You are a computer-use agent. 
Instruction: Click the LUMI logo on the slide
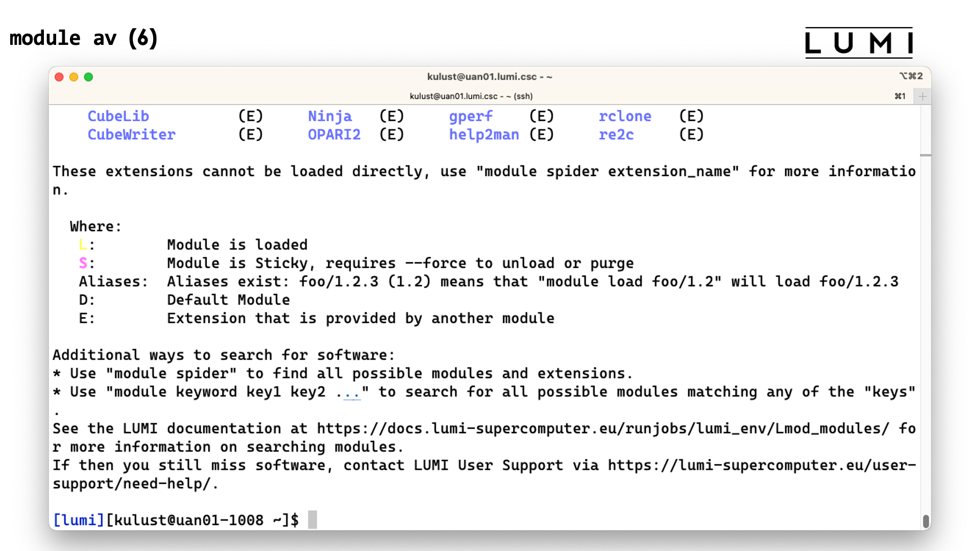(859, 43)
